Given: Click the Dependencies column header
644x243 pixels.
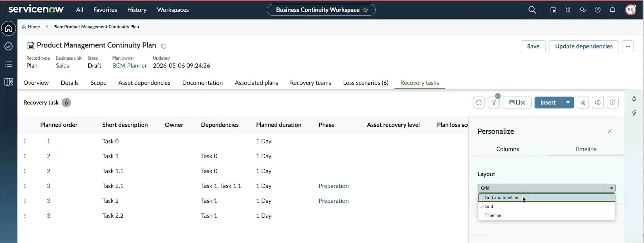Looking at the screenshot, I should point(220,125).
